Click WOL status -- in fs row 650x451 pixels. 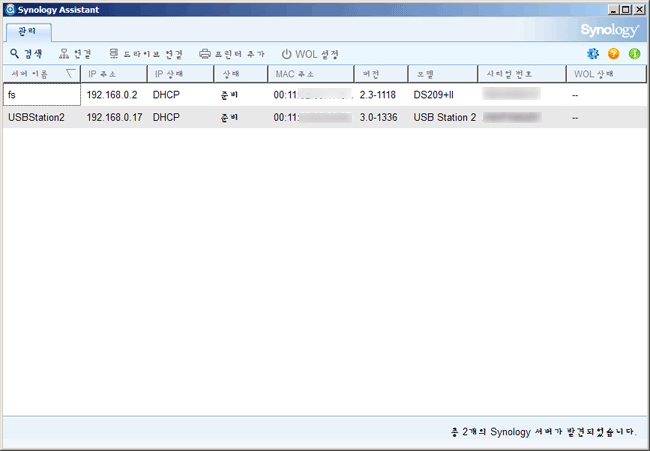(x=575, y=95)
